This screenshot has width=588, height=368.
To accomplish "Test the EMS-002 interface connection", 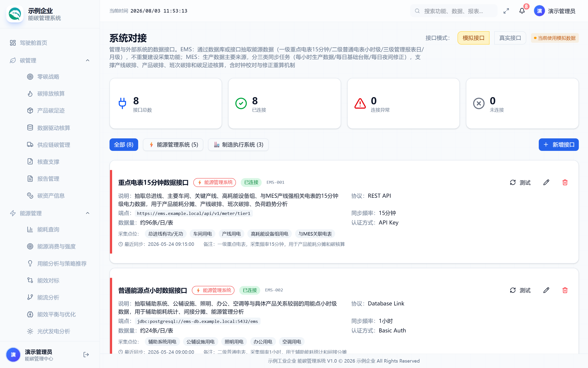I will (520, 290).
